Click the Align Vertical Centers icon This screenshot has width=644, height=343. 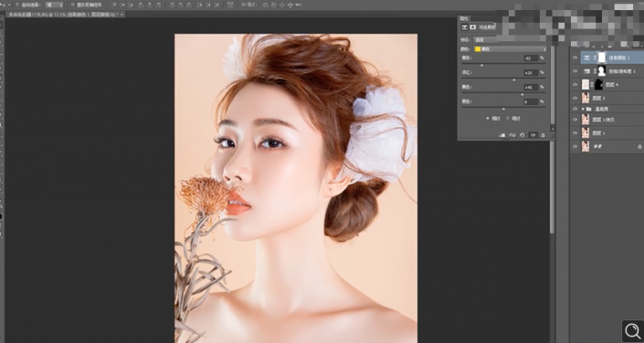coord(122,5)
